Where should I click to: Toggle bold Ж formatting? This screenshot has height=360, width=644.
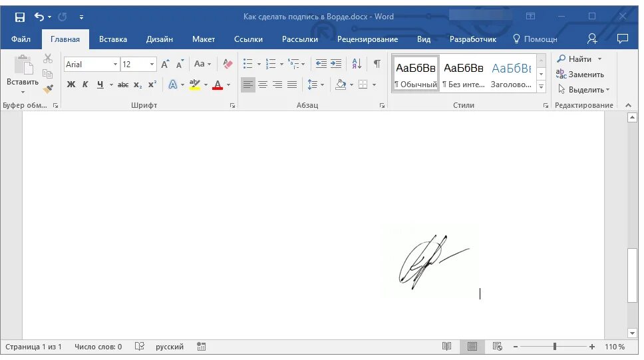(x=71, y=85)
